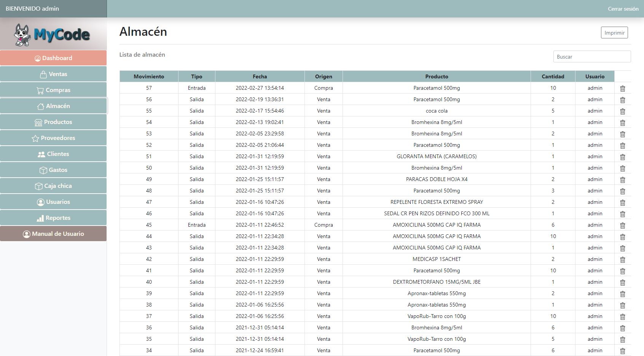Screen dimensions: 644x356
Task: View the Reportes section
Action: [53, 218]
